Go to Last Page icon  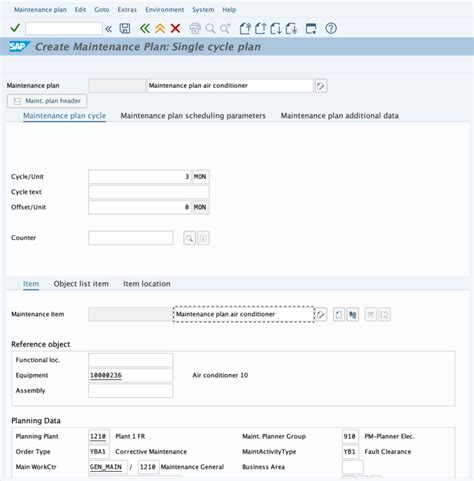pos(291,28)
